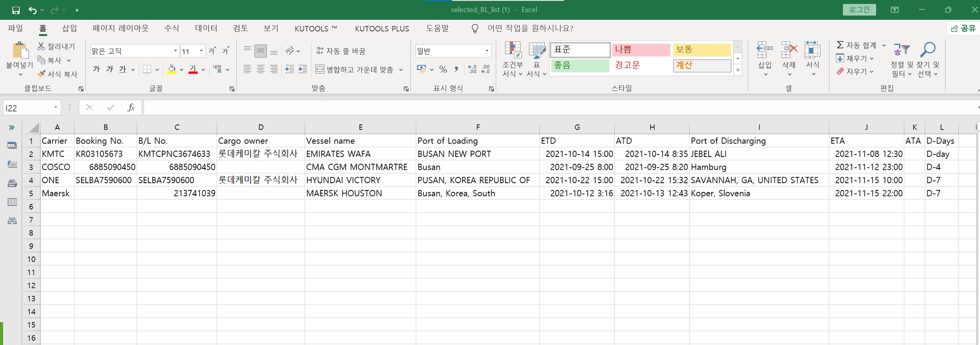
Task: Click the Paste clipboard icon
Action: click(20, 51)
